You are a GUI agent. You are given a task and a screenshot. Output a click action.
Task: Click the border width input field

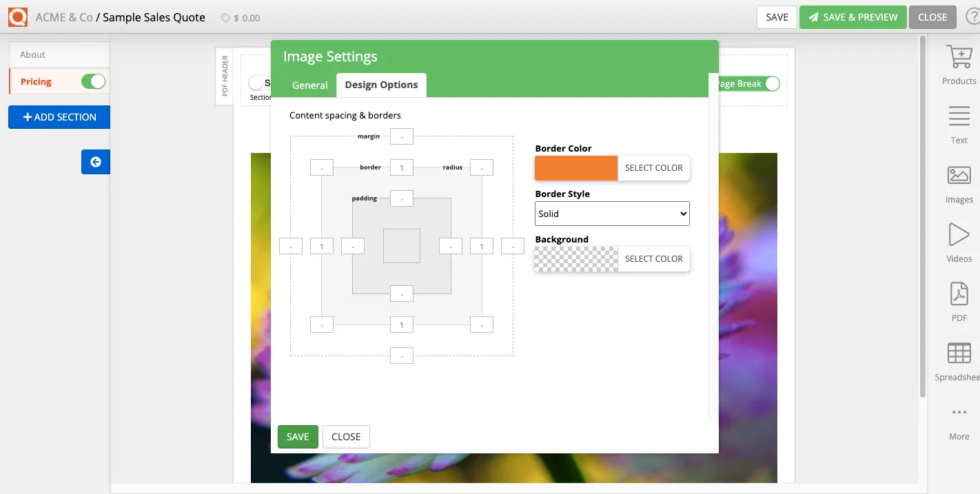(x=402, y=167)
